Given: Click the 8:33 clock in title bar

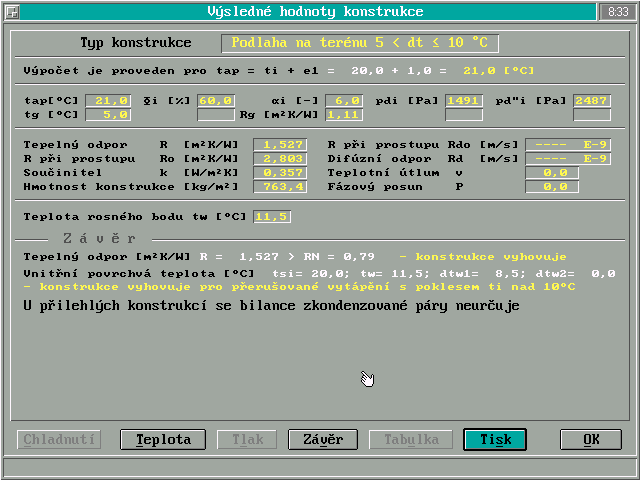Looking at the screenshot, I should 617,11.
